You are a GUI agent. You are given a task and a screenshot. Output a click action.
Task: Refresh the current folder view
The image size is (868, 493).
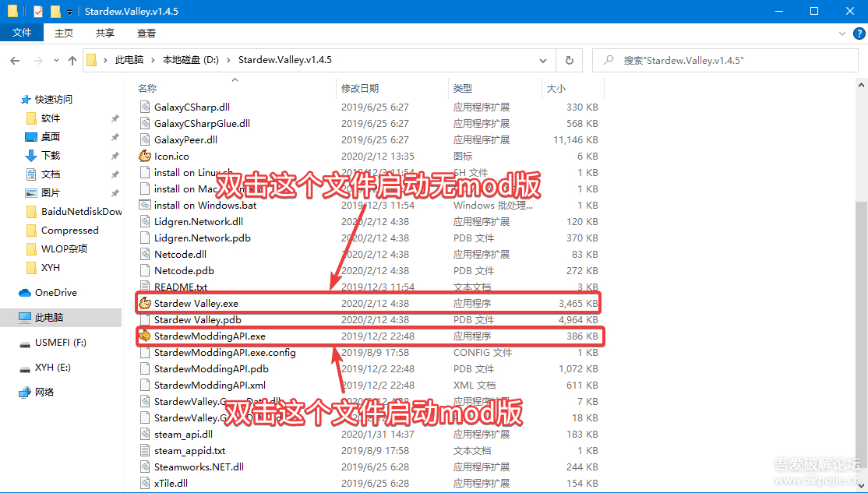pyautogui.click(x=569, y=60)
